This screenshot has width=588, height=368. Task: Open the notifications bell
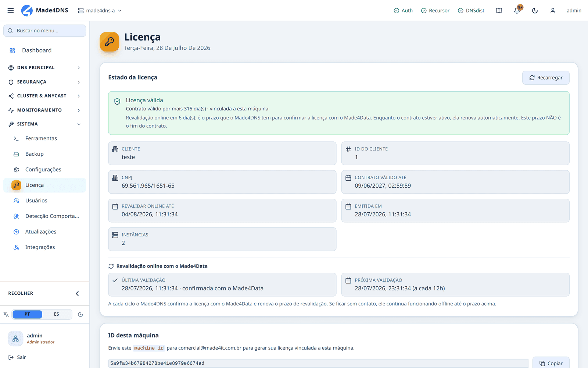click(x=517, y=11)
